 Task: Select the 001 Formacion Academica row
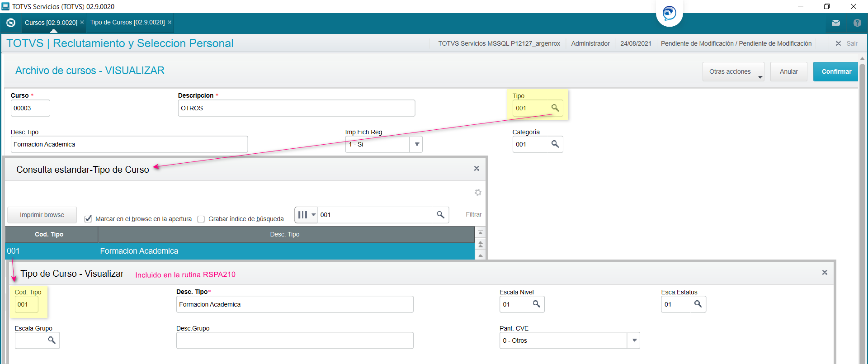click(x=240, y=251)
